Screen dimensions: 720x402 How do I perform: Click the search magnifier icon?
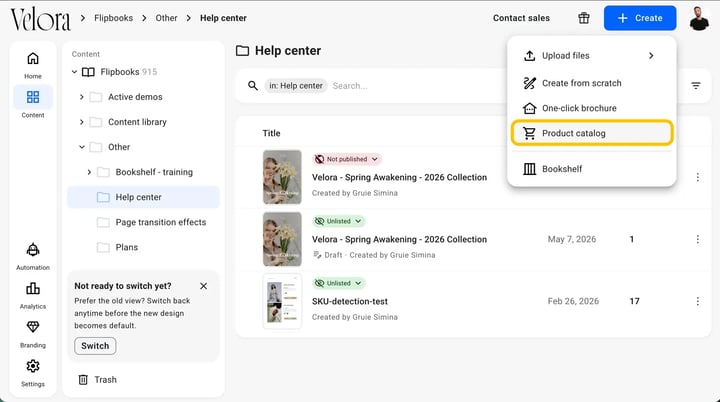tap(253, 85)
